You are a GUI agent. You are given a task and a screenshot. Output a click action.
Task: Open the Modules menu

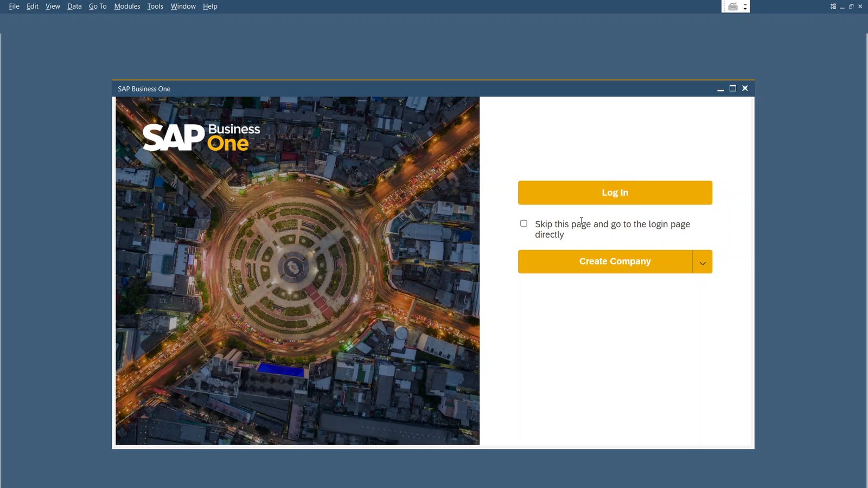point(127,7)
